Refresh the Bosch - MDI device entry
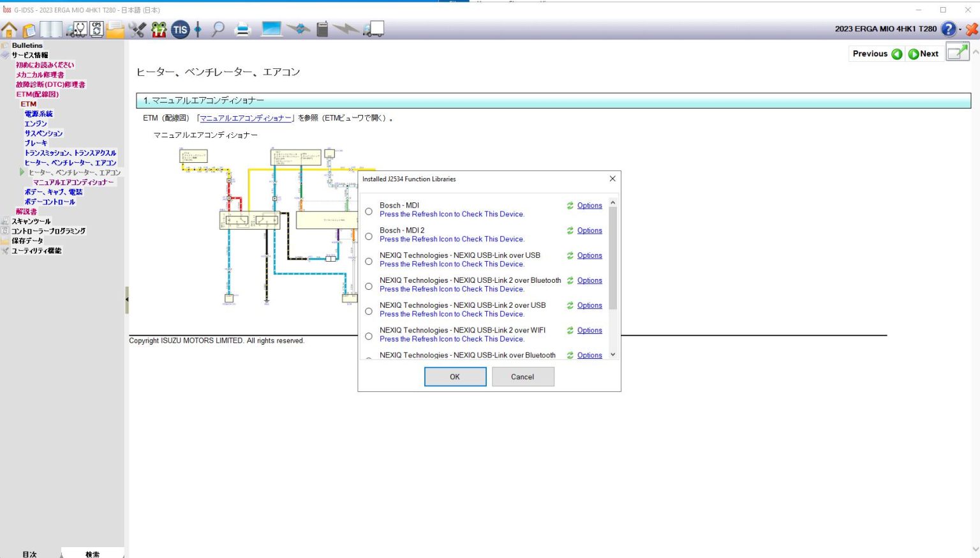Image resolution: width=980 pixels, height=558 pixels. pos(570,206)
